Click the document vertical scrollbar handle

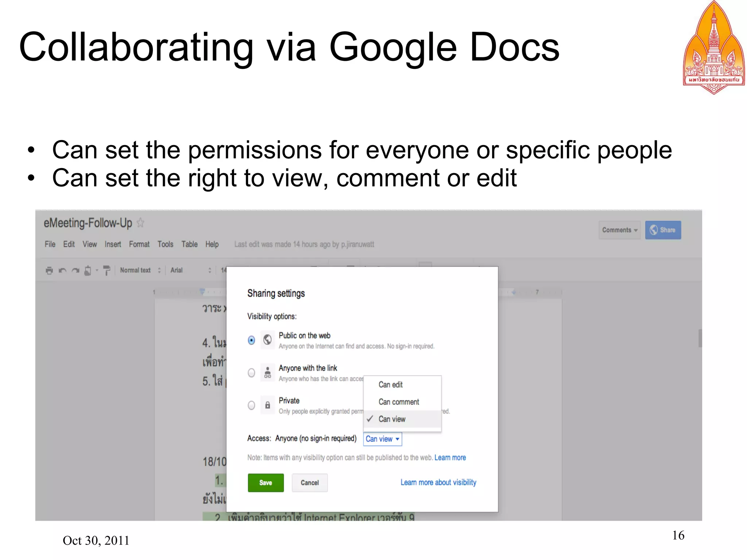pyautogui.click(x=700, y=338)
